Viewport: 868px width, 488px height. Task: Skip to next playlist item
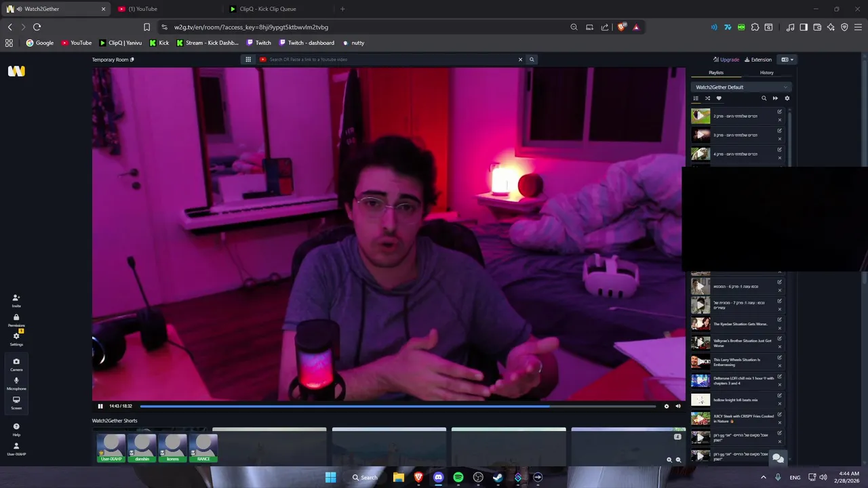click(775, 98)
